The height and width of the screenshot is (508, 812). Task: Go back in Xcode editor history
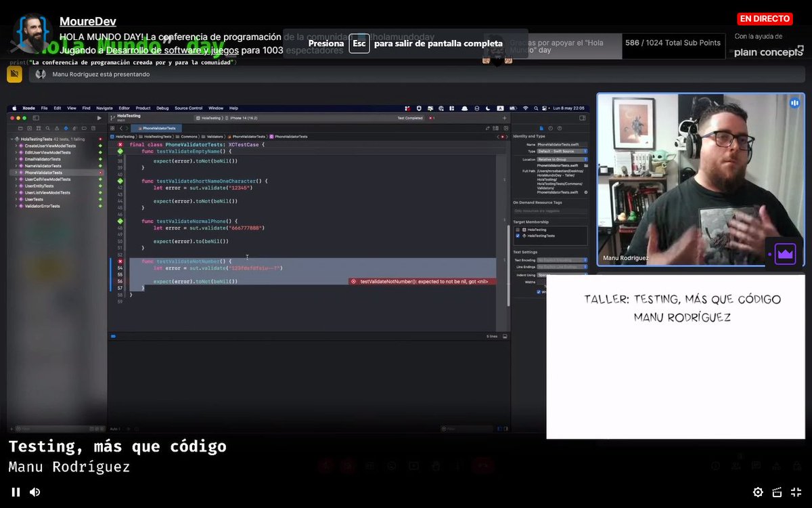pyautogui.click(x=120, y=127)
